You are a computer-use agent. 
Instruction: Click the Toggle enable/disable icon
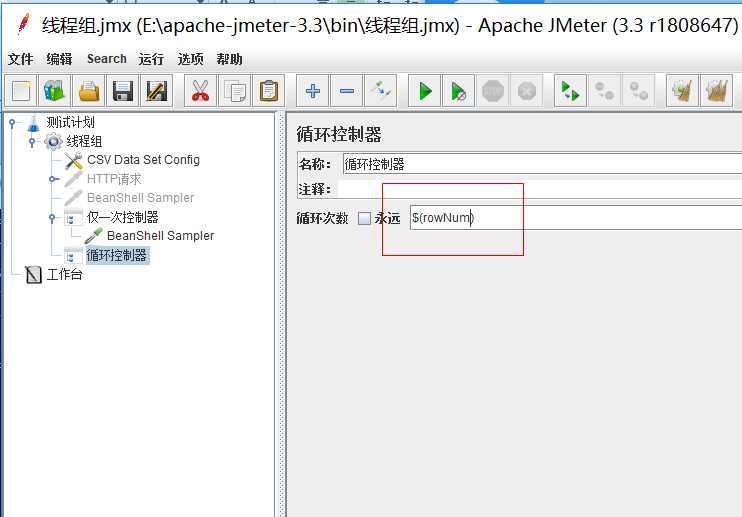(x=381, y=91)
